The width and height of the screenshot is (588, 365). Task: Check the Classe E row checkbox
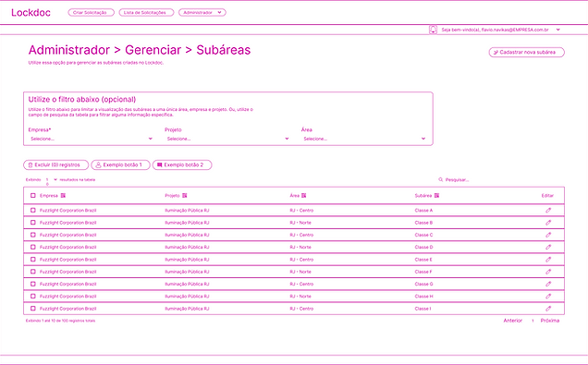(33, 260)
